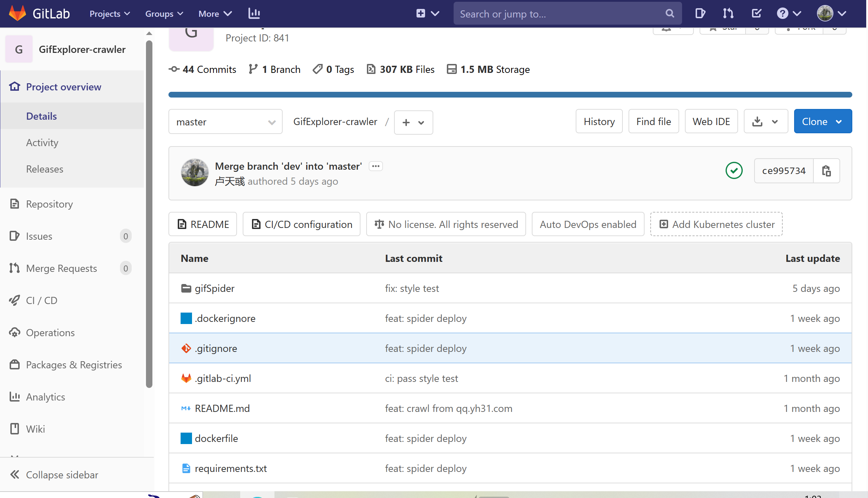Open the gifSpider folder
The image size is (868, 498).
coord(215,288)
